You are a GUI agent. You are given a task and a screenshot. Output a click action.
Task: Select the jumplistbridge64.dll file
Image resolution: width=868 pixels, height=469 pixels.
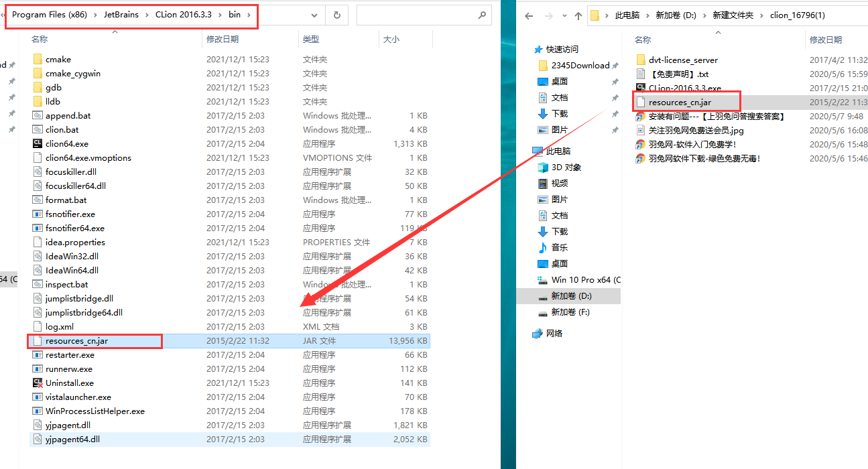[x=84, y=313]
